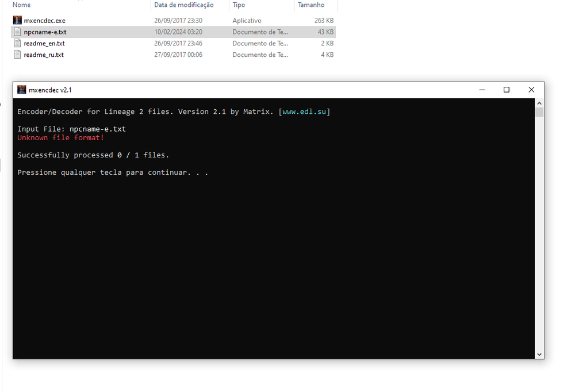Screen dimensions: 575x392
Task: Sort by Data de modificação column
Action: (183, 5)
